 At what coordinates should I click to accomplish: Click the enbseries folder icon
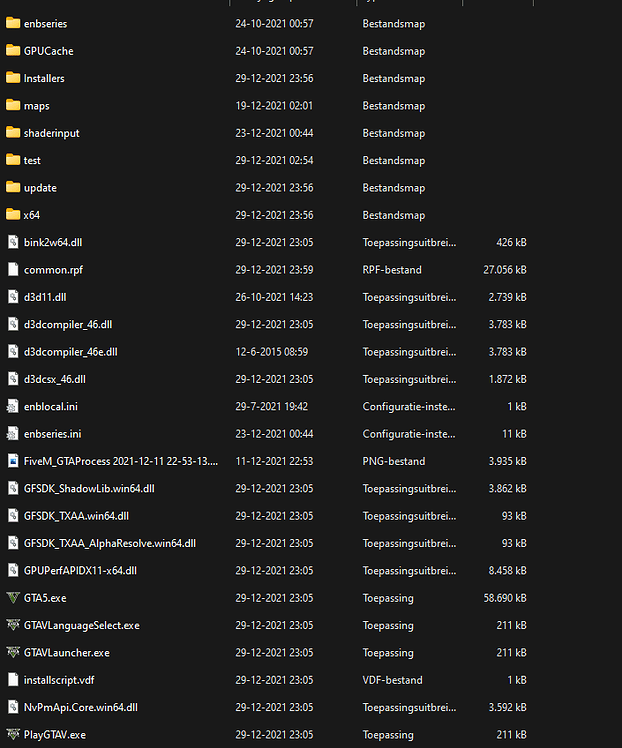click(13, 23)
